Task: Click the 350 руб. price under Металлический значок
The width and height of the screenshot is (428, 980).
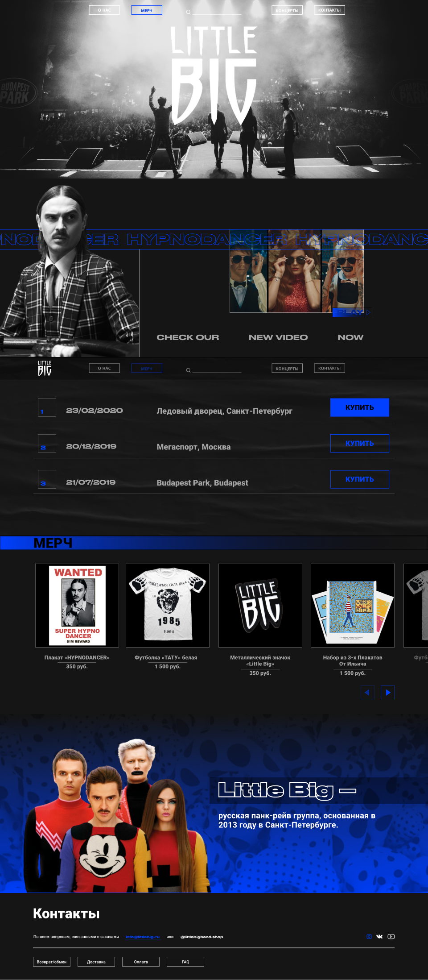Action: 260,673
